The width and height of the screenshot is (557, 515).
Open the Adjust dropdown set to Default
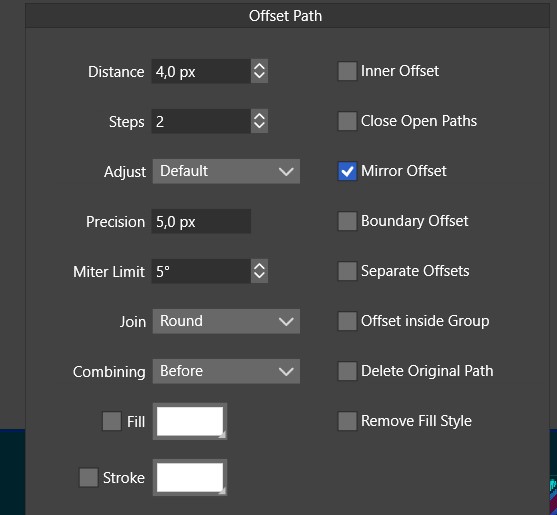(x=226, y=172)
